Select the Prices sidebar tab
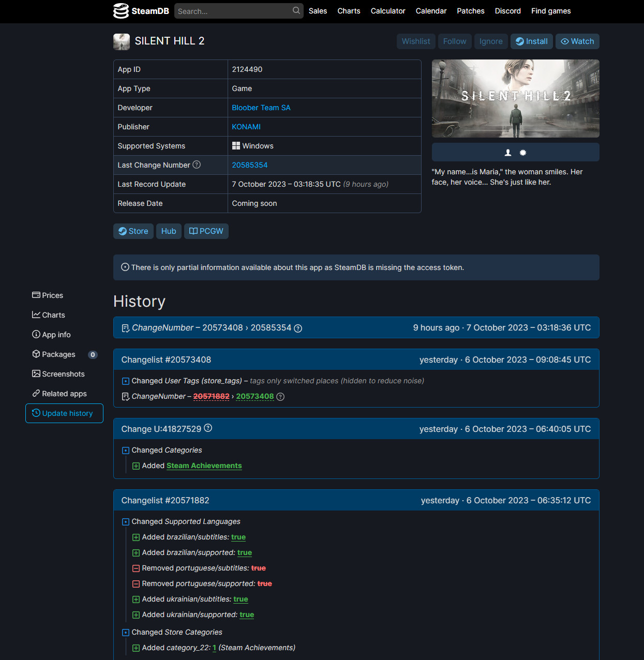Screen dimensions: 644x660 click(x=64, y=295)
